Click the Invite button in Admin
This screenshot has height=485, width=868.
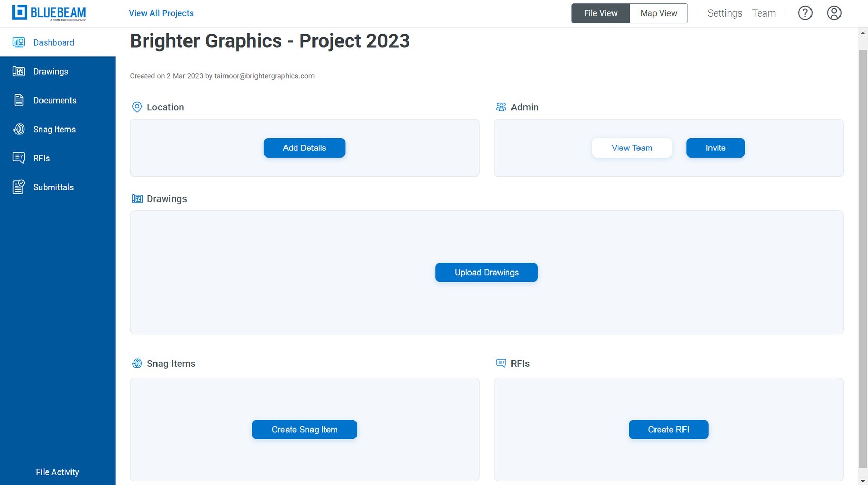click(715, 148)
